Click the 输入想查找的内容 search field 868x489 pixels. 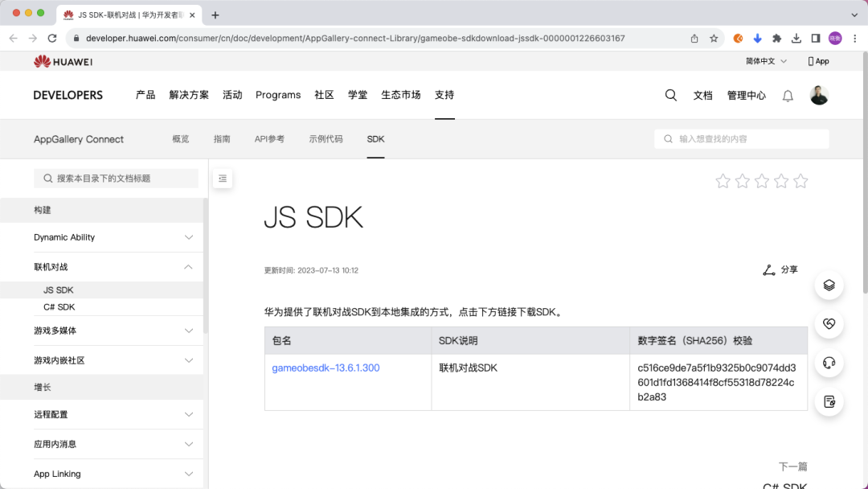(x=741, y=139)
